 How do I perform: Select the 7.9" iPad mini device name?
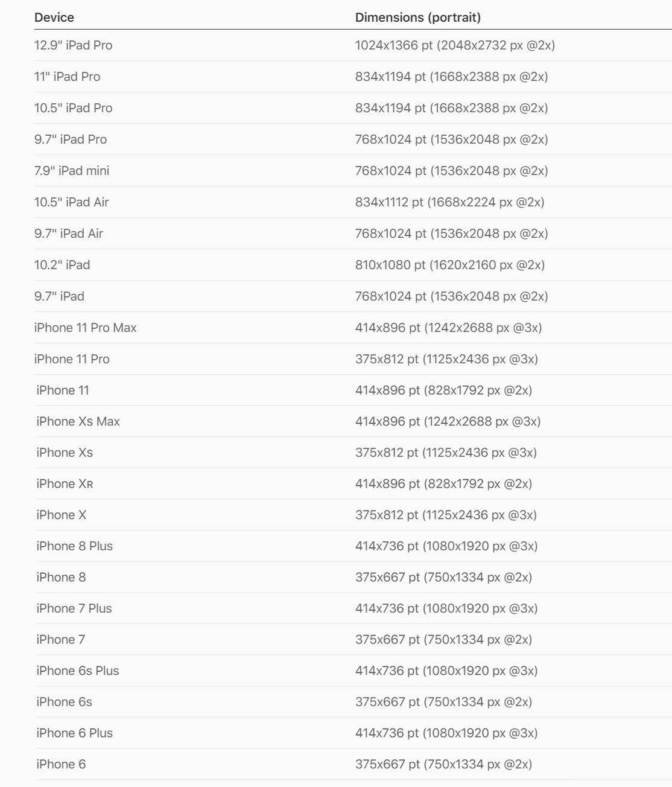[x=72, y=171]
